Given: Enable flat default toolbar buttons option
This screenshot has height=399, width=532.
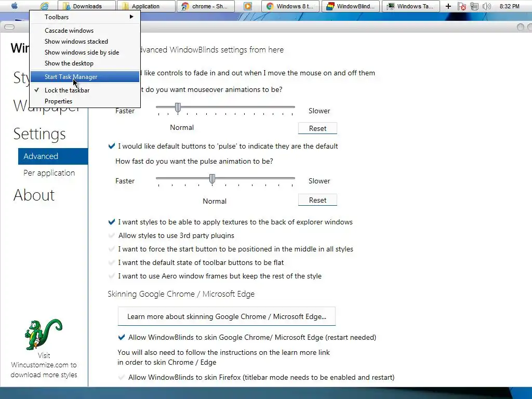Looking at the screenshot, I should (x=112, y=262).
